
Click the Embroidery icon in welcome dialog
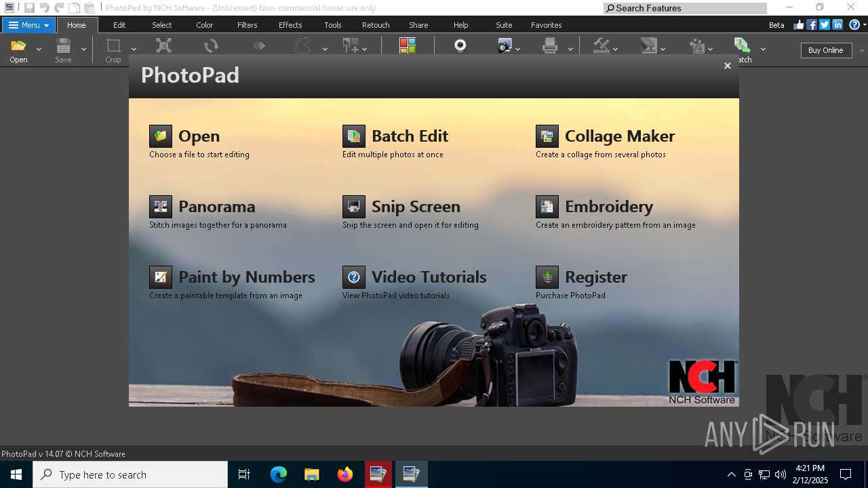pyautogui.click(x=547, y=207)
